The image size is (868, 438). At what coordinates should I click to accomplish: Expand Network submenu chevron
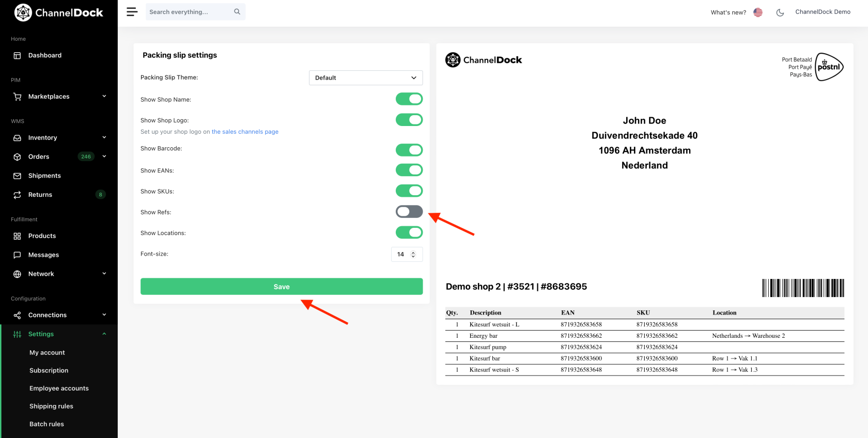[x=104, y=274]
